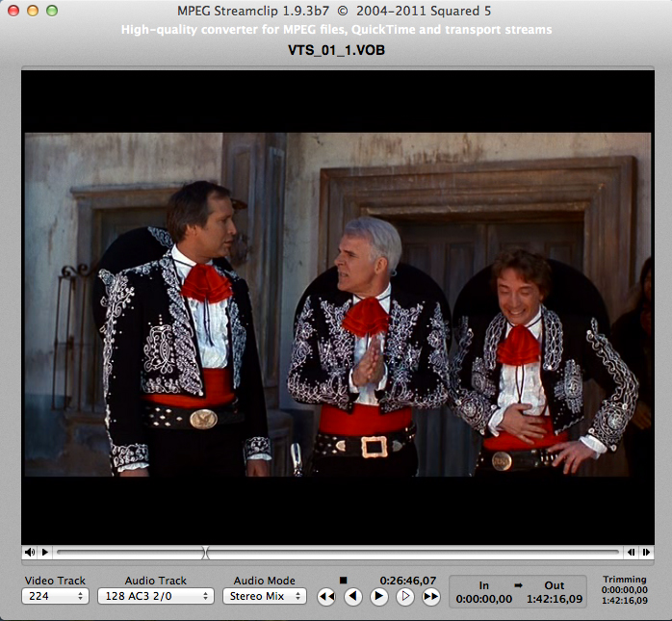The height and width of the screenshot is (621, 672).
Task: Open the Audio Mode Stereo Mix dropdown
Action: click(265, 596)
